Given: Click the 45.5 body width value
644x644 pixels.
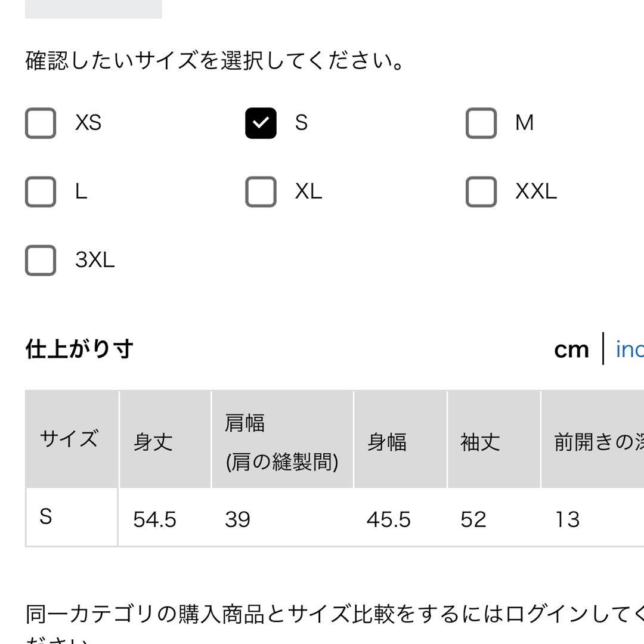Looking at the screenshot, I should 388,519.
